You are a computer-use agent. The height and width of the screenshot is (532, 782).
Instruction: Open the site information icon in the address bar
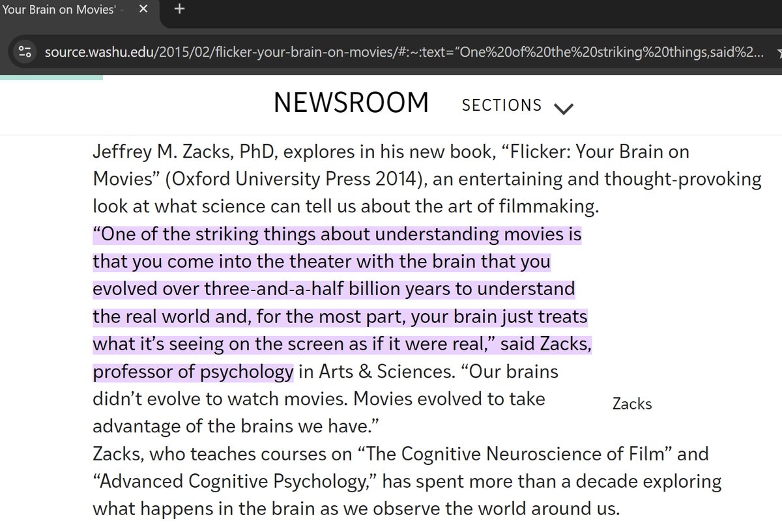click(24, 51)
